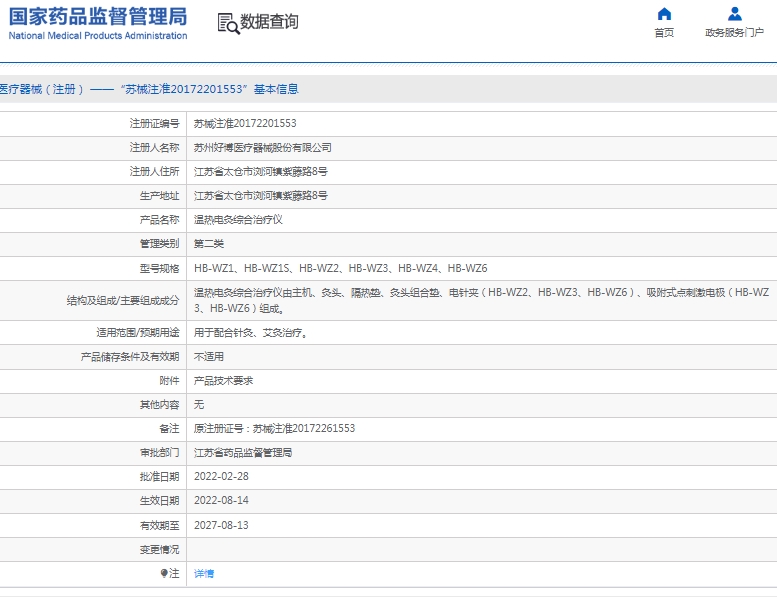Click the 注册人住所 address value

[x=261, y=171]
